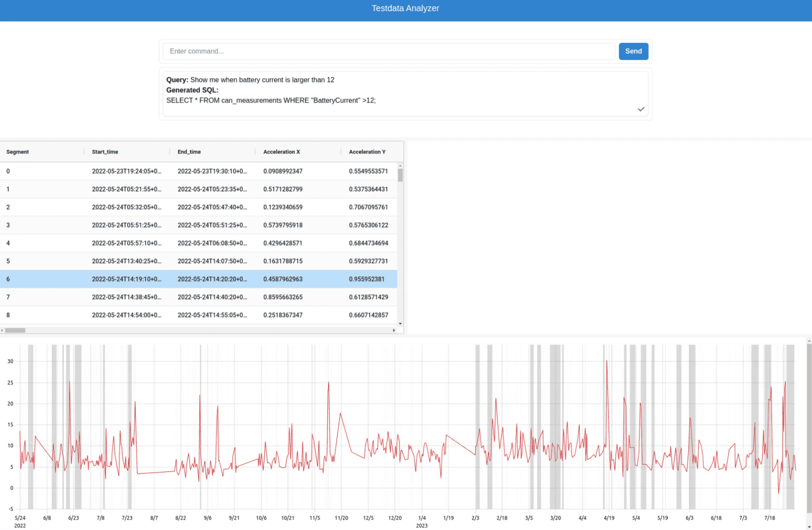Image resolution: width=812 pixels, height=530 pixels.
Task: Select segment row 4
Action: (x=199, y=243)
